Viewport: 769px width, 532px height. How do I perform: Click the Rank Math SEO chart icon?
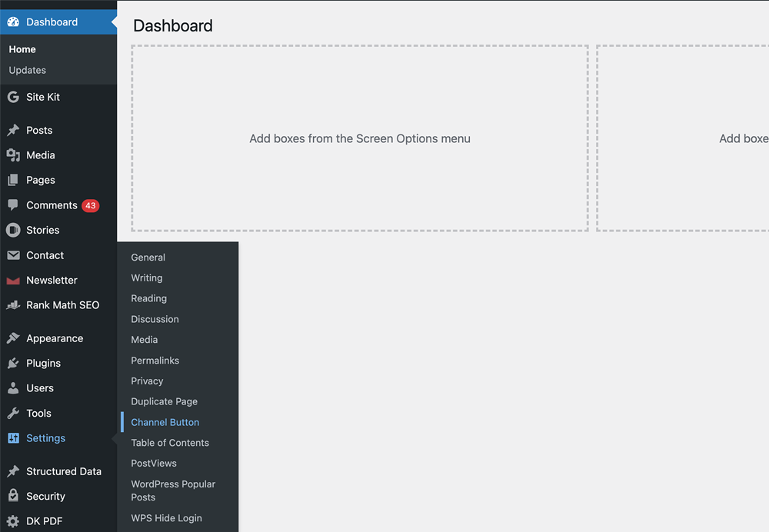click(x=13, y=305)
